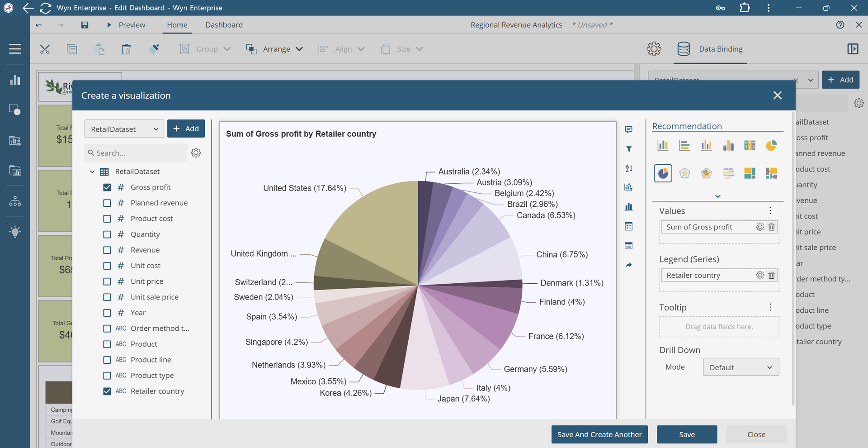
Task: Click the filter icon beside the chart
Action: (x=628, y=149)
